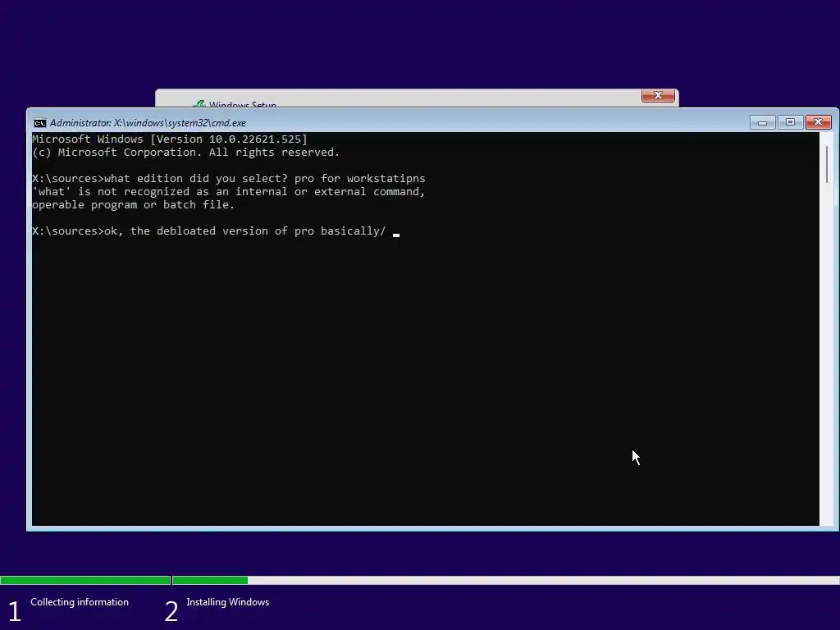Click the cmd.exe window title text
The height and width of the screenshot is (630, 840).
click(148, 123)
